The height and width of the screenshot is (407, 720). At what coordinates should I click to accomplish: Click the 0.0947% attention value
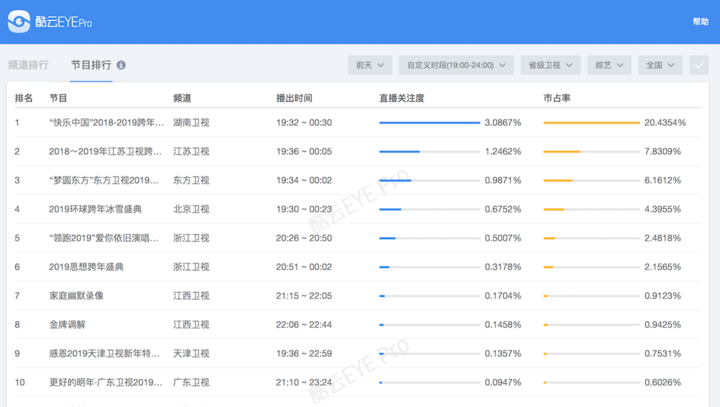(503, 383)
